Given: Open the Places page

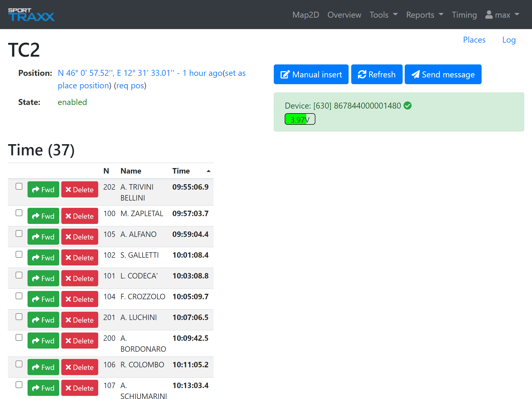Looking at the screenshot, I should pos(474,40).
